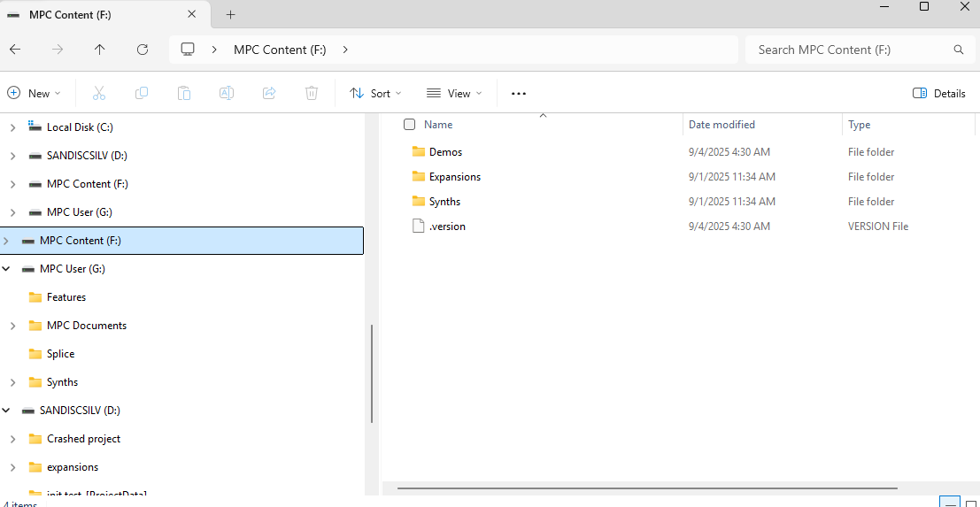The height and width of the screenshot is (507, 980).
Task: Select Local Disk (C:) in navigation pane
Action: tap(80, 127)
